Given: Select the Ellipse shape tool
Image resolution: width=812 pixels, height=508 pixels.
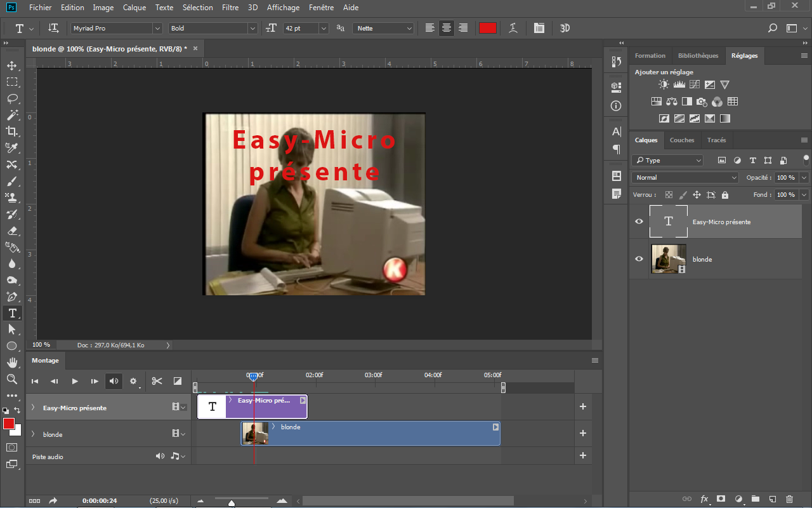Looking at the screenshot, I should coord(11,346).
